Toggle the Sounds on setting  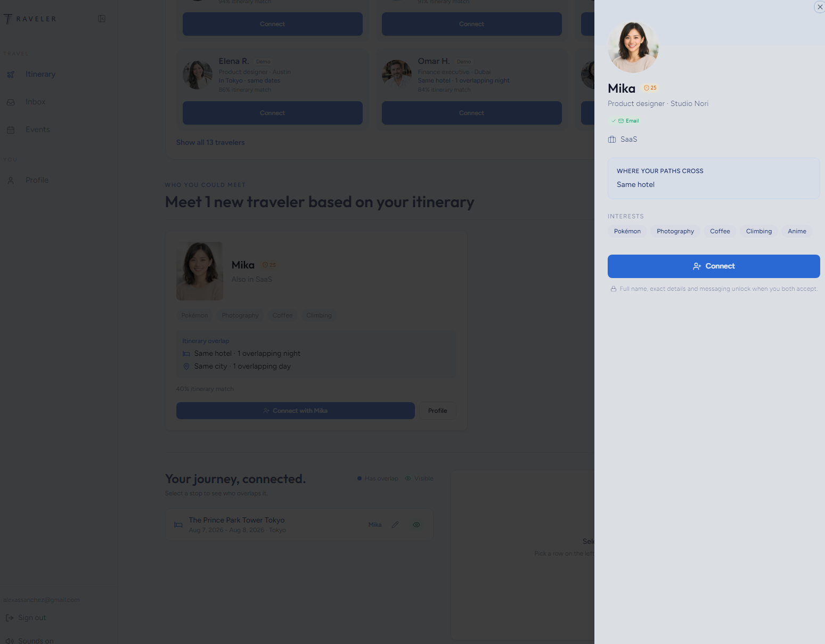click(30, 640)
